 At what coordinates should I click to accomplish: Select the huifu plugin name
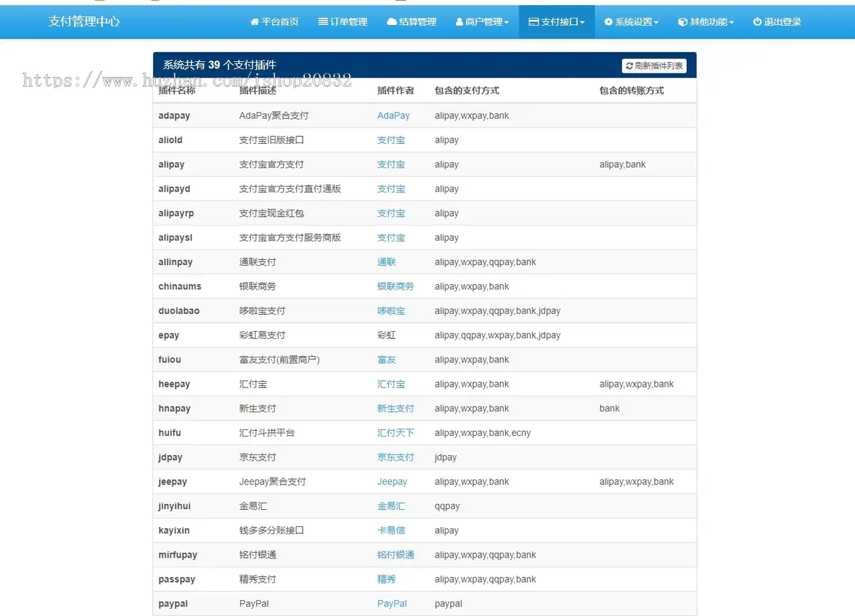(x=170, y=432)
